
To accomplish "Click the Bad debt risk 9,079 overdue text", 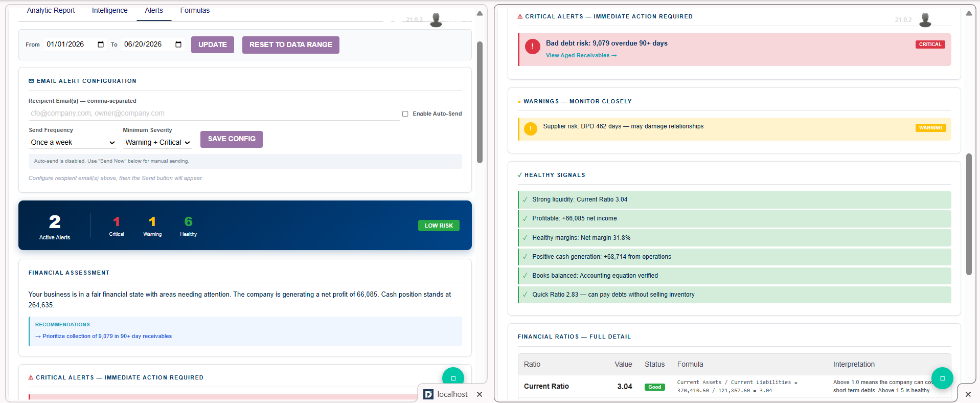I will coord(607,43).
